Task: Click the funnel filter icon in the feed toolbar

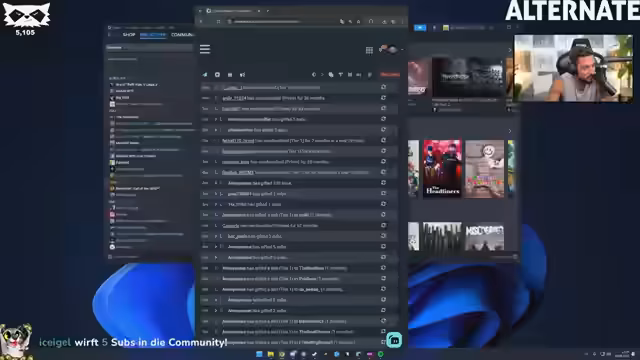Action: pos(340,75)
